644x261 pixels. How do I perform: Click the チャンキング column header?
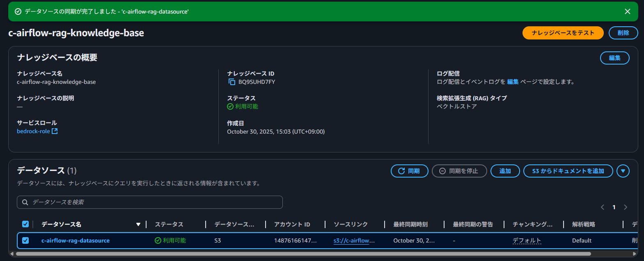tap(533, 224)
